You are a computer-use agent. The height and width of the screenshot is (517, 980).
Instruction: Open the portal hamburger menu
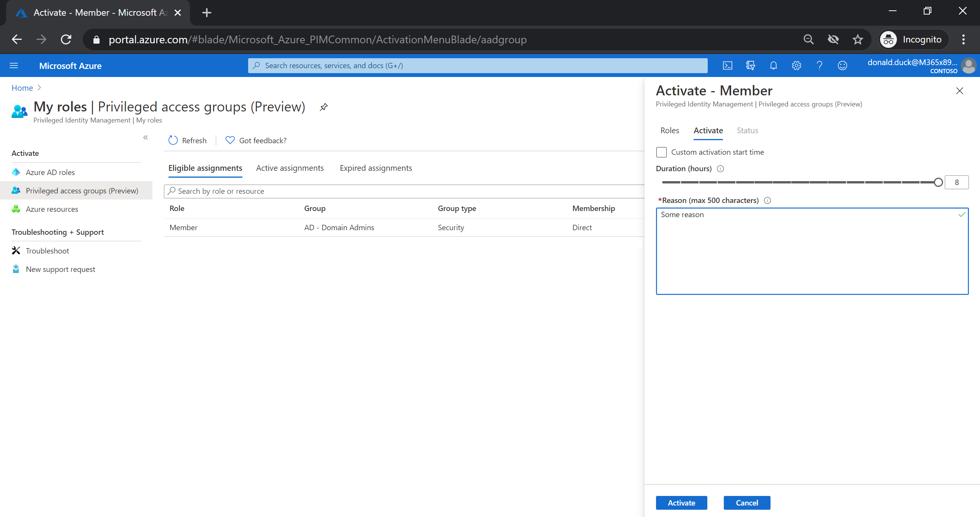[14, 65]
